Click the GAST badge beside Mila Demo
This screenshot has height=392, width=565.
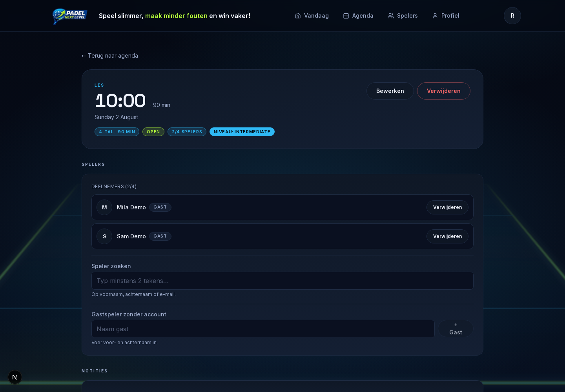point(160,207)
